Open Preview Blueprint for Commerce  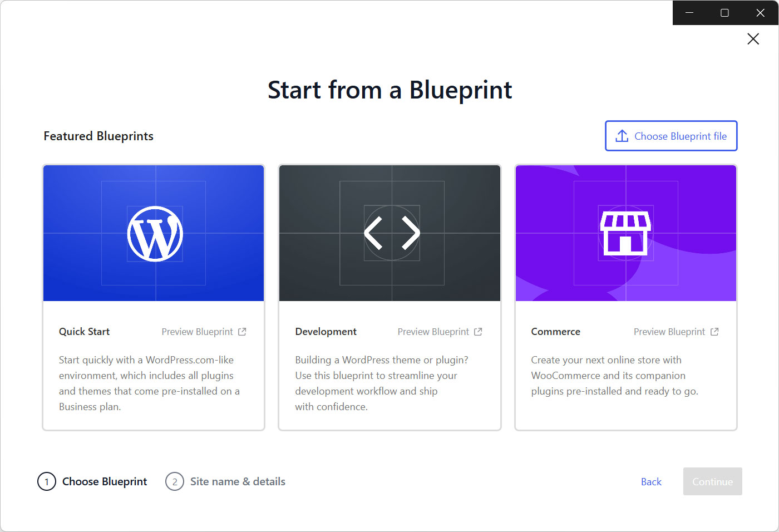669,331
